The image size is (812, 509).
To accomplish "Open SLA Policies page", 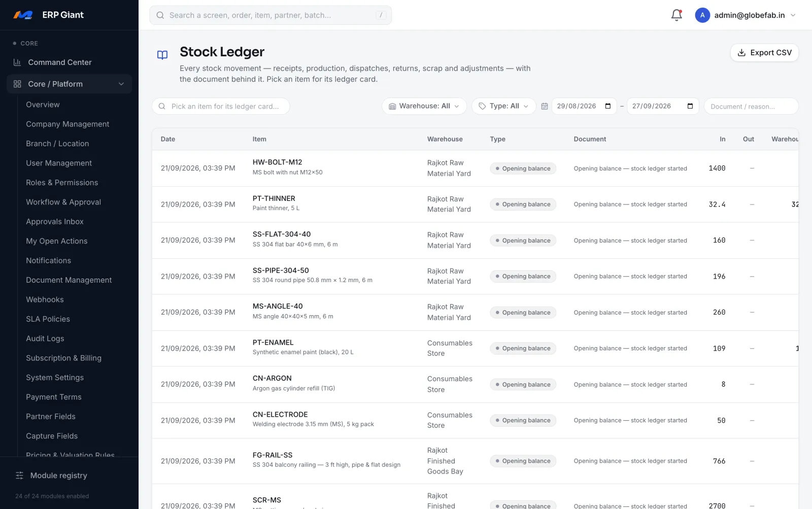I will point(48,319).
